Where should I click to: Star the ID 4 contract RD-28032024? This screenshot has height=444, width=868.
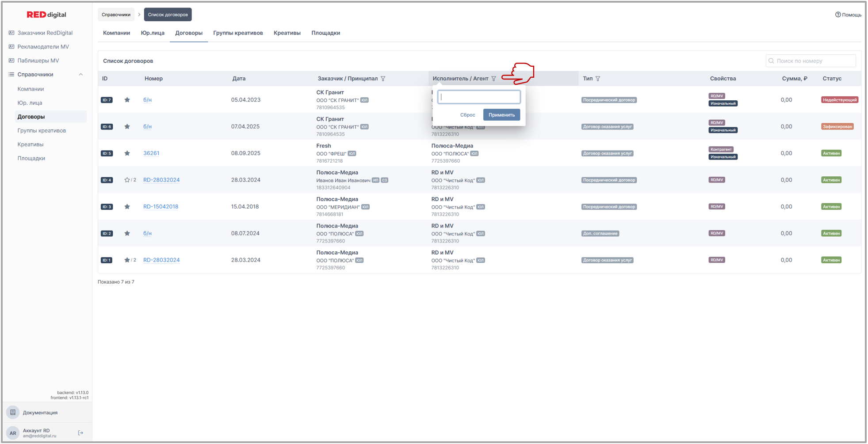tap(127, 180)
